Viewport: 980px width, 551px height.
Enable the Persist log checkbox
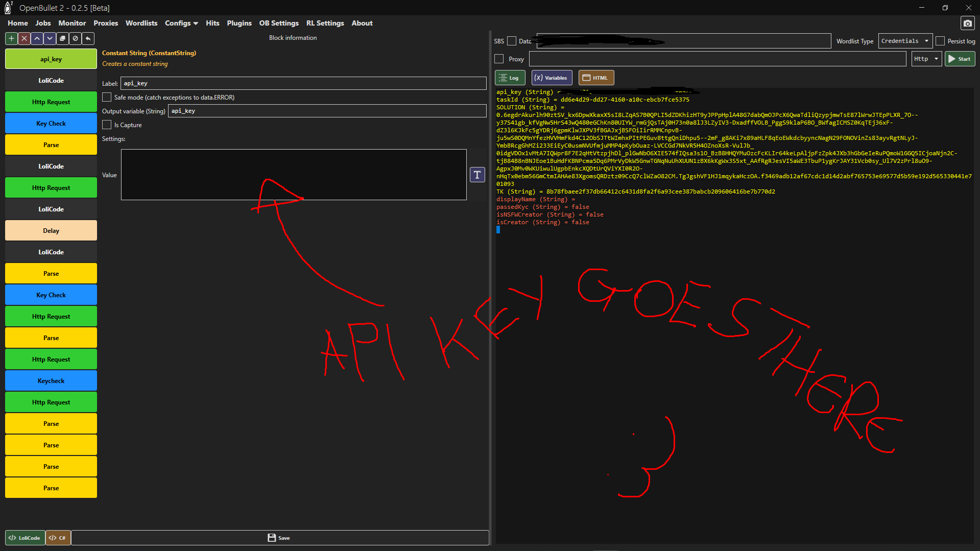940,41
